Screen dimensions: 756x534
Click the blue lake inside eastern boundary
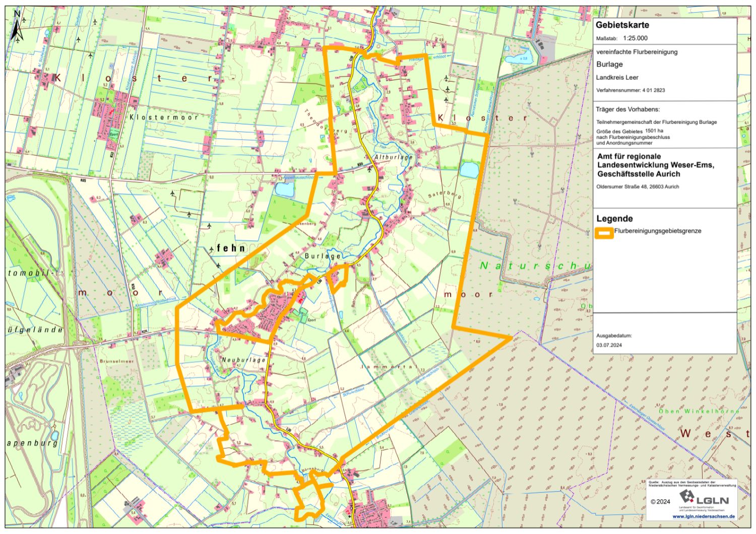468,170
